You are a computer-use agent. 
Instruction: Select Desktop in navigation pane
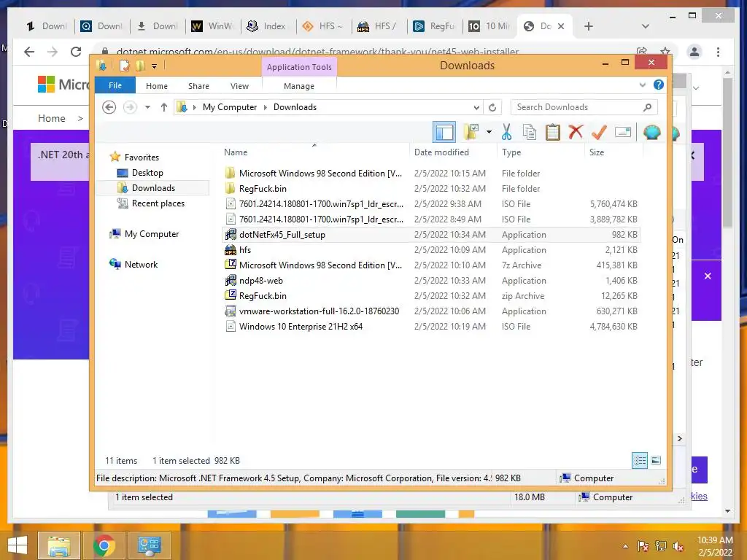pos(147,172)
